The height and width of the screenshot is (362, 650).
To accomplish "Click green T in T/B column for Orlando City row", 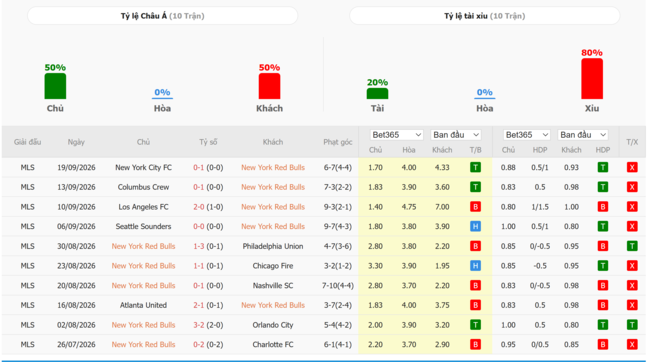I will coord(475,325).
